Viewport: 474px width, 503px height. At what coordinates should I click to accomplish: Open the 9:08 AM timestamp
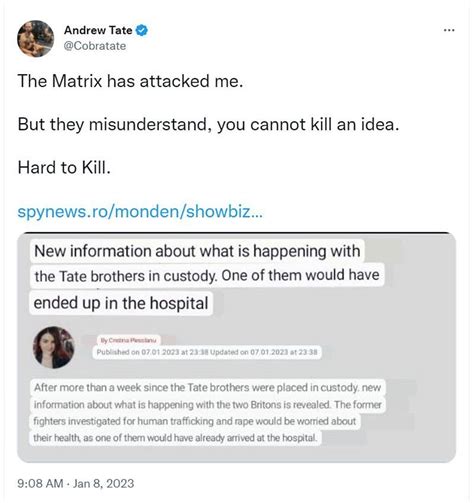[x=40, y=483]
